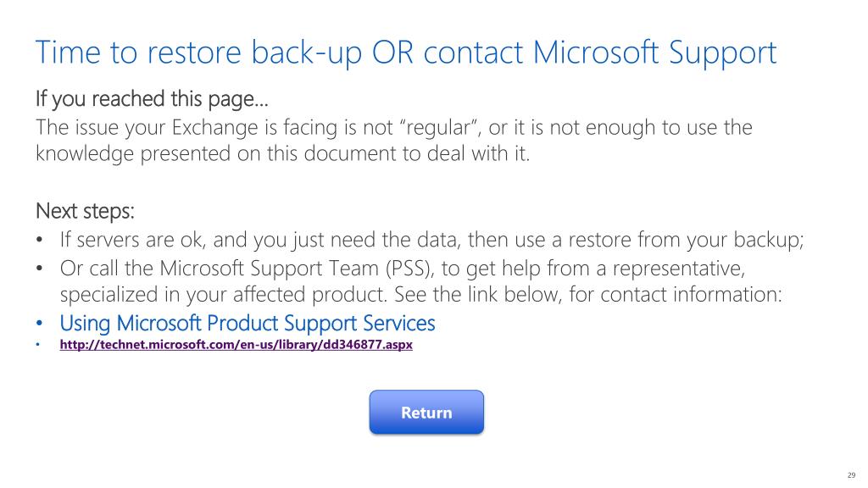Click the '(PSS)' abbreviation text
868x488 pixels.
[x=409, y=269]
